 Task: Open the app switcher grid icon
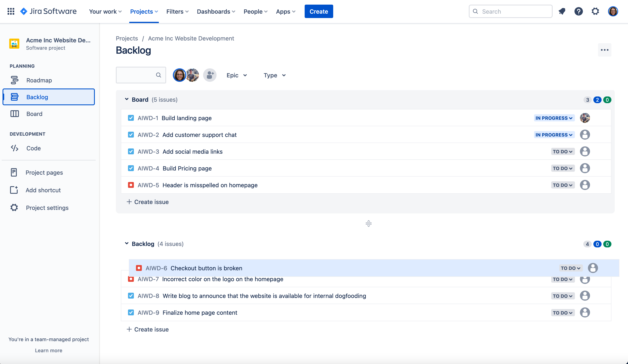(x=11, y=12)
